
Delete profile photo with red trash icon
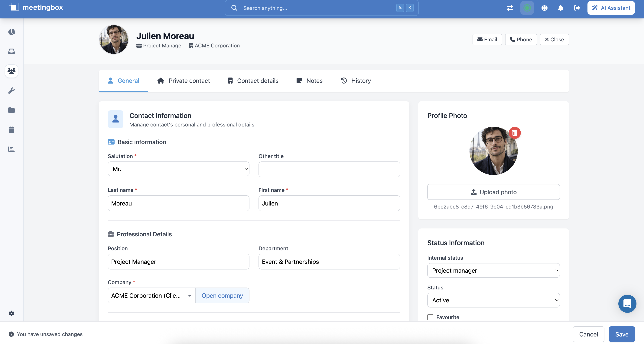click(515, 133)
